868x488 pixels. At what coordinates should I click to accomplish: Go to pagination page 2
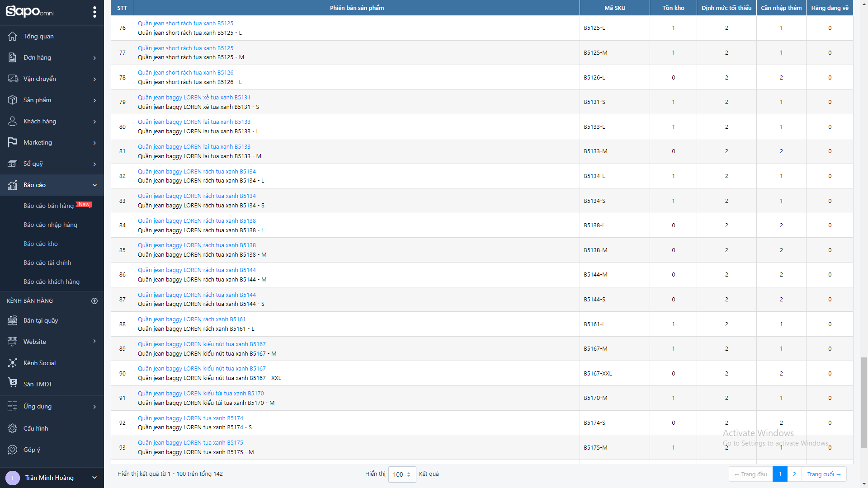(794, 474)
